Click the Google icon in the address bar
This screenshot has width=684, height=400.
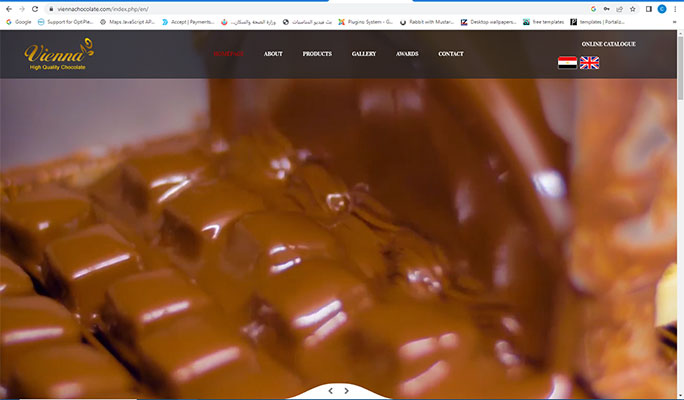tap(593, 9)
